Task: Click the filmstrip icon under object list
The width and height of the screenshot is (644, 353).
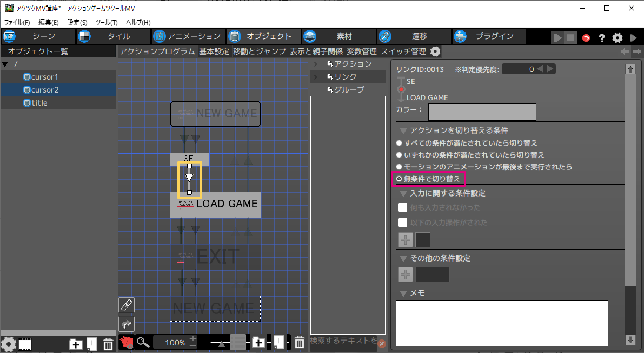Action: (x=25, y=344)
